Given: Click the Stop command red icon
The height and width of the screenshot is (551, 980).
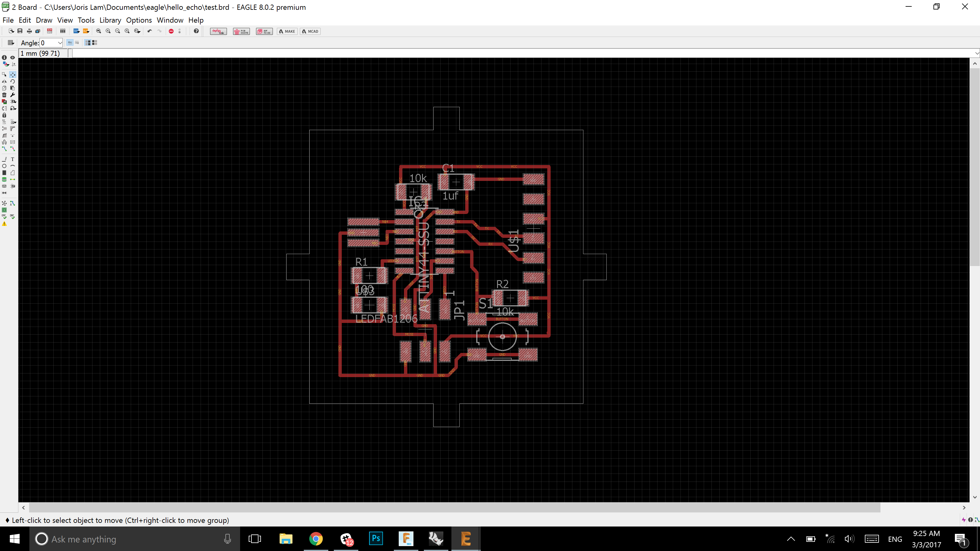Looking at the screenshot, I should pyautogui.click(x=171, y=31).
